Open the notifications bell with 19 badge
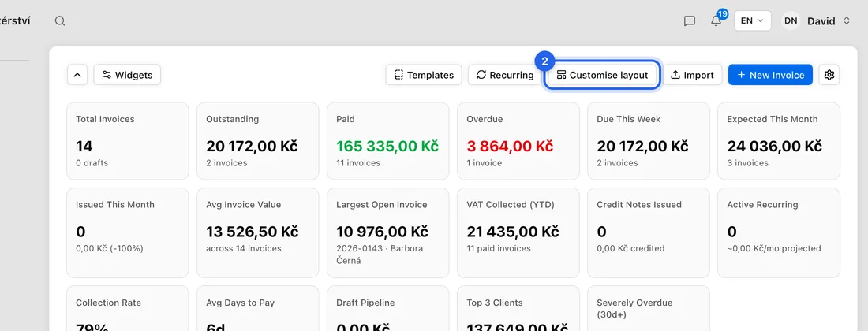 pyautogui.click(x=716, y=20)
